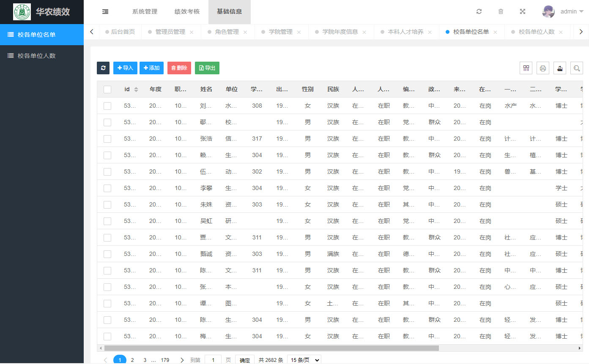
Task: Collapse the sidebar with the hamburger icon
Action: (x=105, y=12)
